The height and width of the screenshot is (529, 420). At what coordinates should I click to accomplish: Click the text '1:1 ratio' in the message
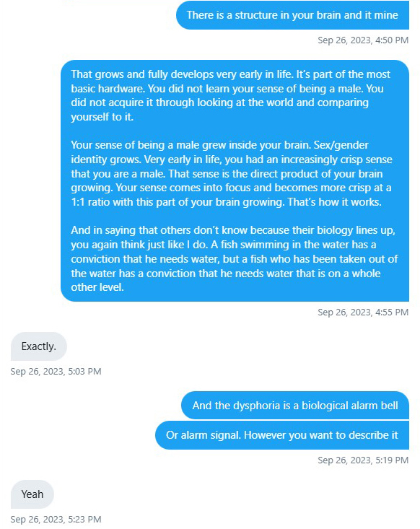(90, 202)
